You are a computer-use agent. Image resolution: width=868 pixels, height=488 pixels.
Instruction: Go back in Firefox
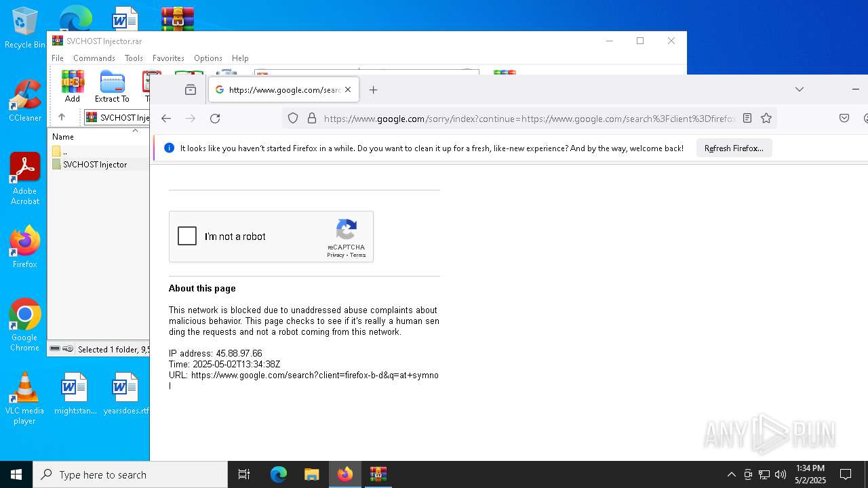[x=166, y=118]
